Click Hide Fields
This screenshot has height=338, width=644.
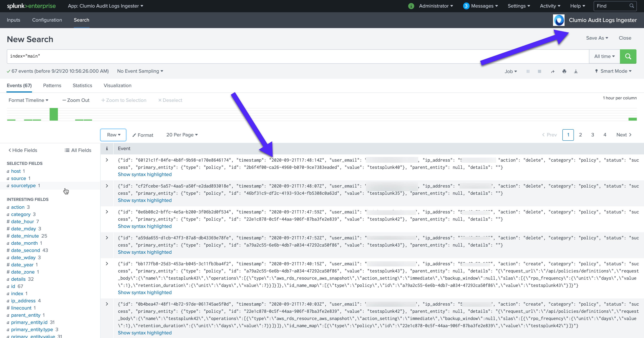click(x=23, y=150)
